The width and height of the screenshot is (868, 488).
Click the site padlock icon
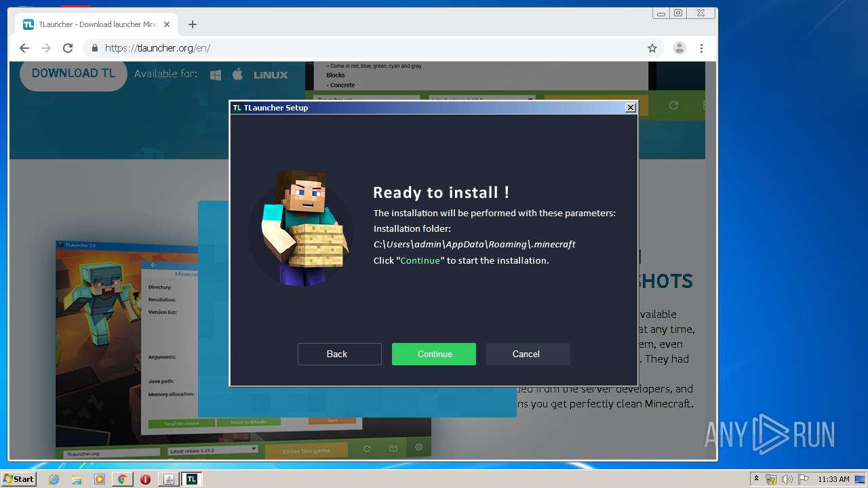(95, 48)
